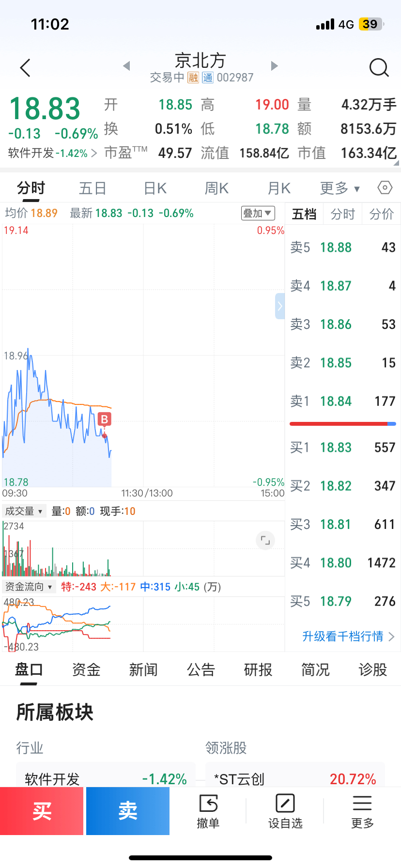Switch to the 日K chart tab
Viewport: 401px width, 868px height.
(155, 188)
